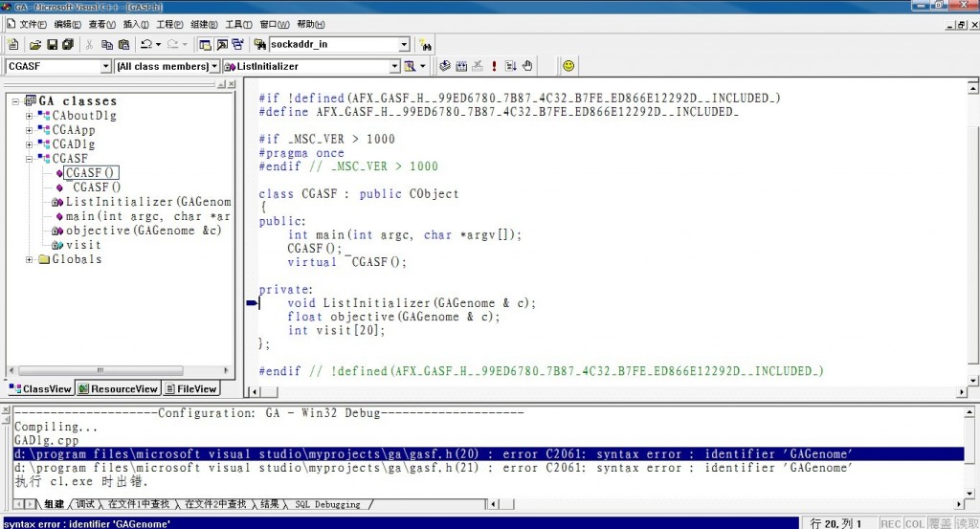Toggle the Workspace window icon
The height and width of the screenshot is (529, 980).
tap(205, 44)
